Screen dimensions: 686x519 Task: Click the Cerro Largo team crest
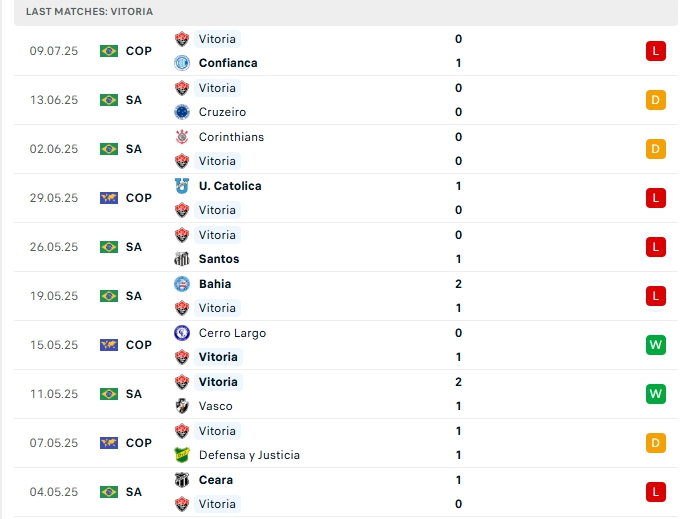coord(182,333)
